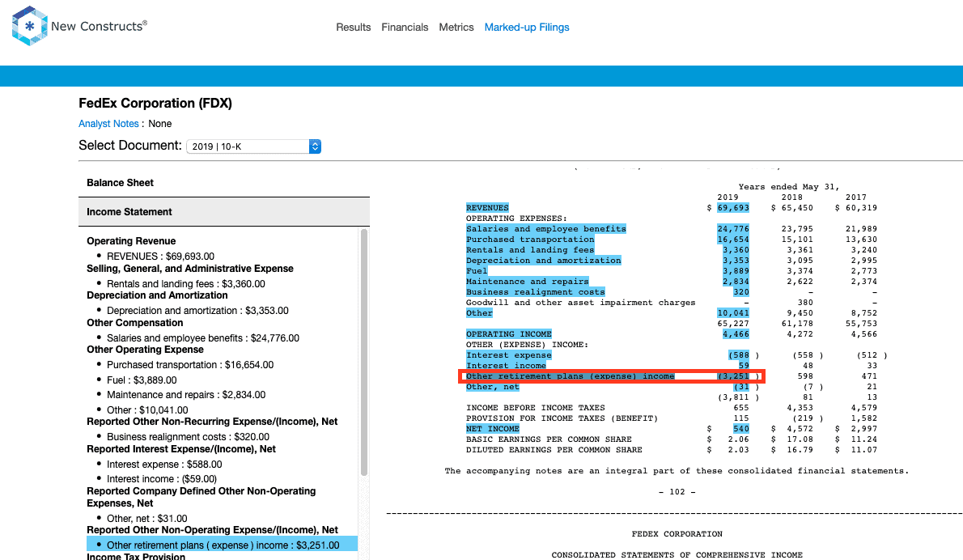This screenshot has width=963, height=560.
Task: Select Fuel : $3,889.00 item
Action: click(142, 380)
